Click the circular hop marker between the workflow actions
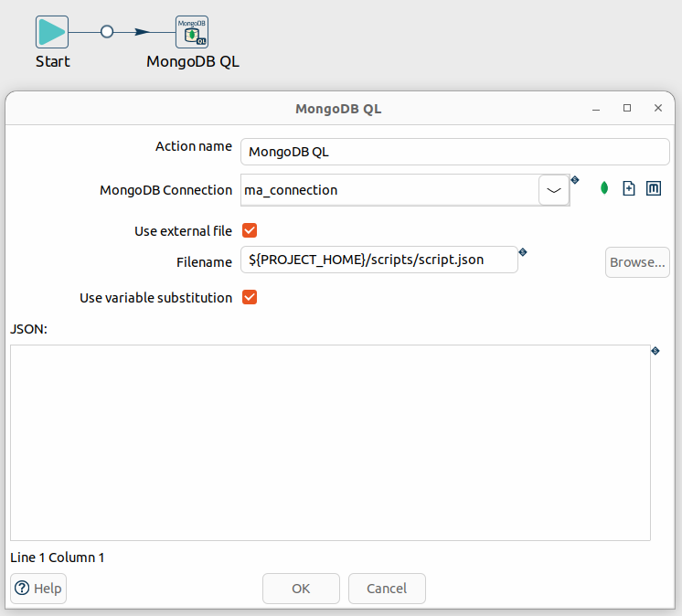This screenshot has height=616, width=682. (x=107, y=32)
